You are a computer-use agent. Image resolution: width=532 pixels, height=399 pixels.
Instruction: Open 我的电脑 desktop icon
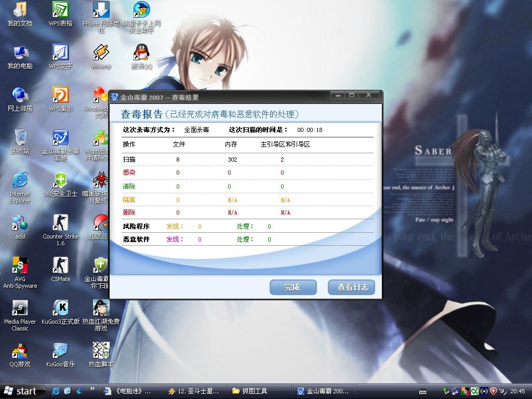pos(20,57)
